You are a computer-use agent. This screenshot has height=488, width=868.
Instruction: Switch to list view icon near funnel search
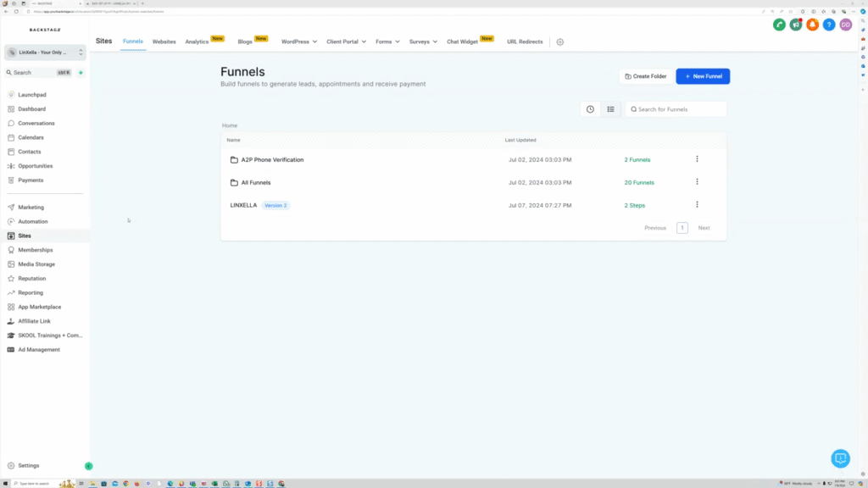pos(611,108)
